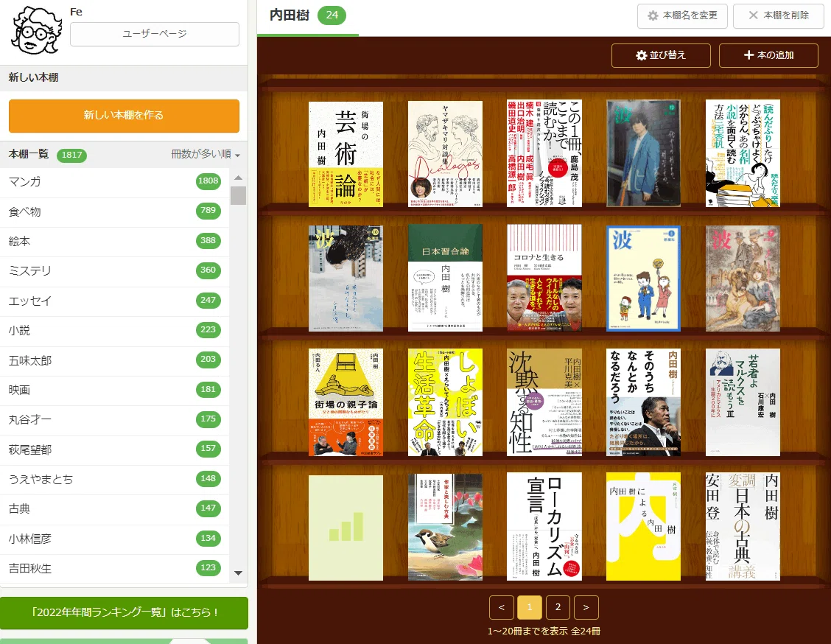831x644 pixels.
Task: Open 小説を面白く読む方法 book cover
Action: 743,153
